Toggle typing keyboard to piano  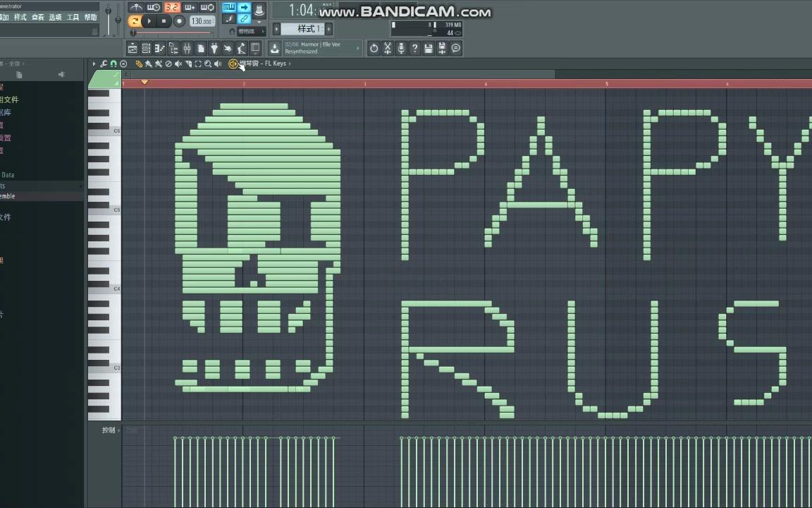click(229, 7)
